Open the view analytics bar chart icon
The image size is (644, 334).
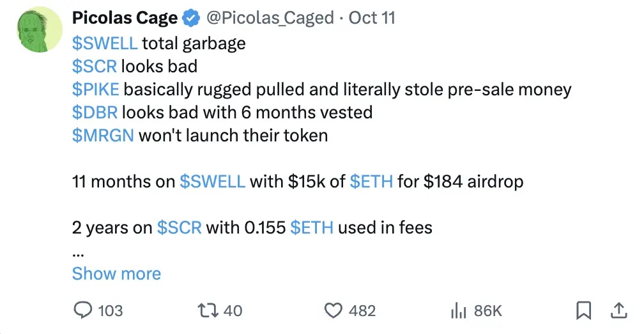click(x=457, y=310)
